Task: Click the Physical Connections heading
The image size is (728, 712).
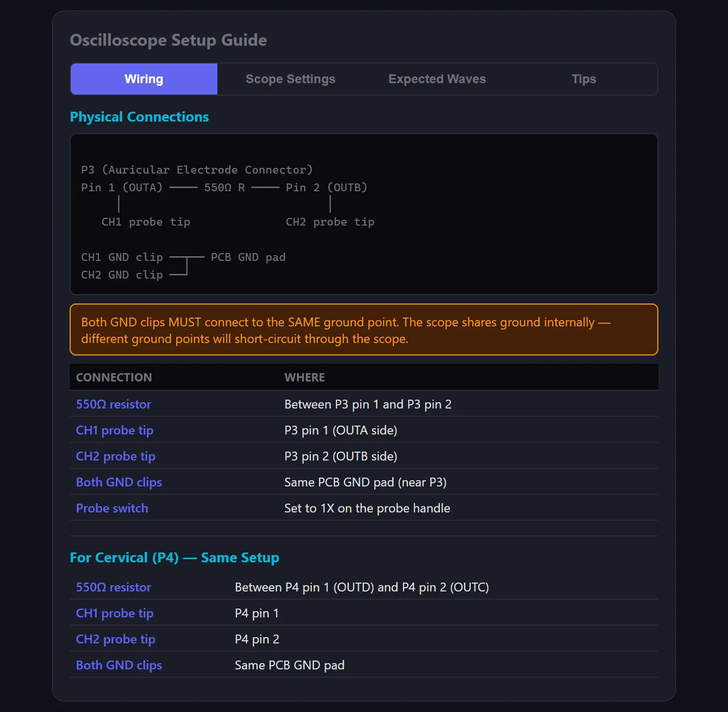Action: [x=139, y=117]
